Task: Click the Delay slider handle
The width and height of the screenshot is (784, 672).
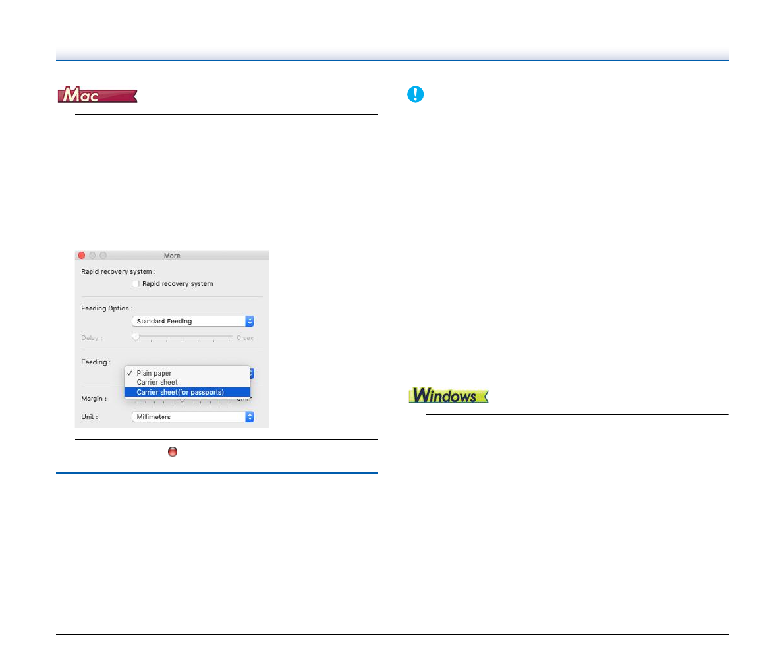Action: pos(136,337)
